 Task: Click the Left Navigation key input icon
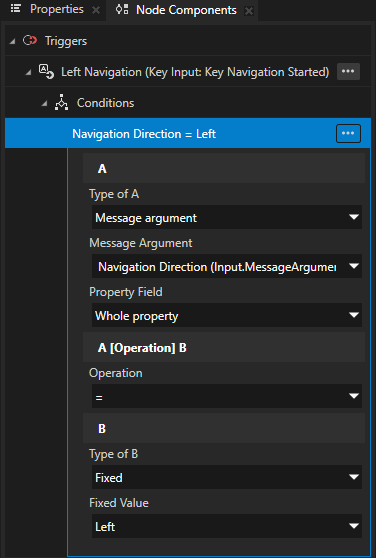(46, 72)
